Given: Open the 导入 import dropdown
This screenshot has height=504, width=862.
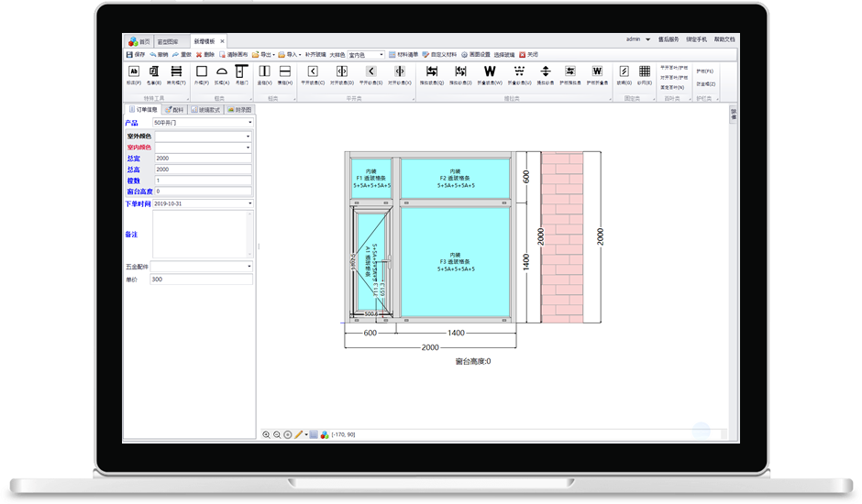Looking at the screenshot, I should coord(289,55).
